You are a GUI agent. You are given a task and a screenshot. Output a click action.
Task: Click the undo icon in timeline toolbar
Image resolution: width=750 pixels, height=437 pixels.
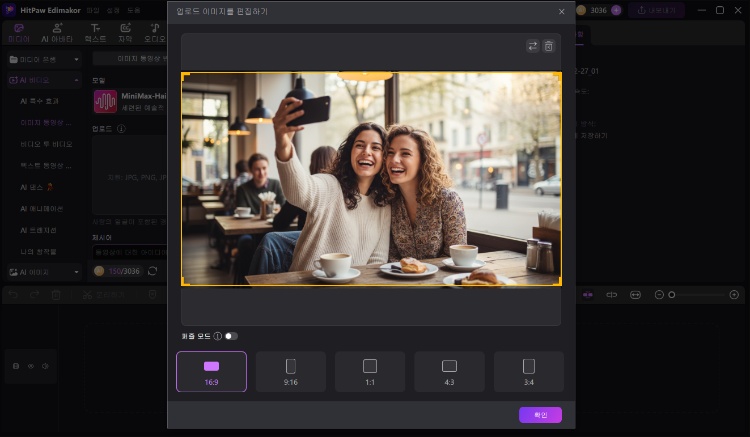13,295
